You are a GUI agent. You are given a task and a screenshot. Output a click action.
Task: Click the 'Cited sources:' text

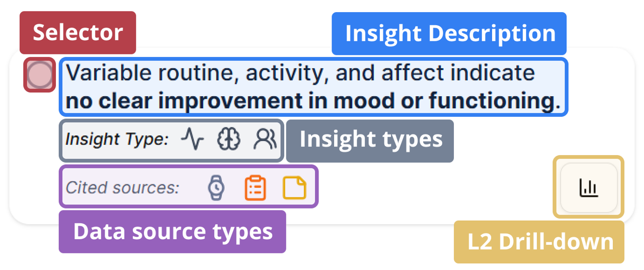click(122, 188)
